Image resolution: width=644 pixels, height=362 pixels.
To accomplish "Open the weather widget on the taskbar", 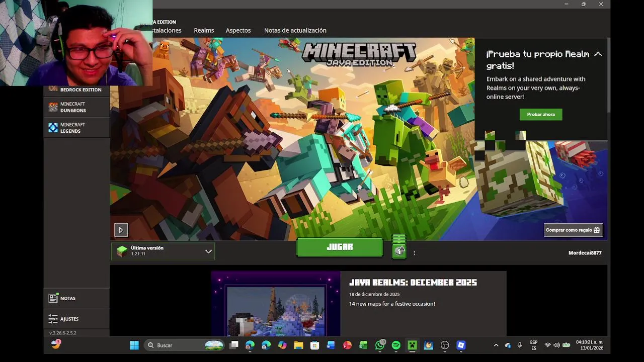I will (x=56, y=344).
